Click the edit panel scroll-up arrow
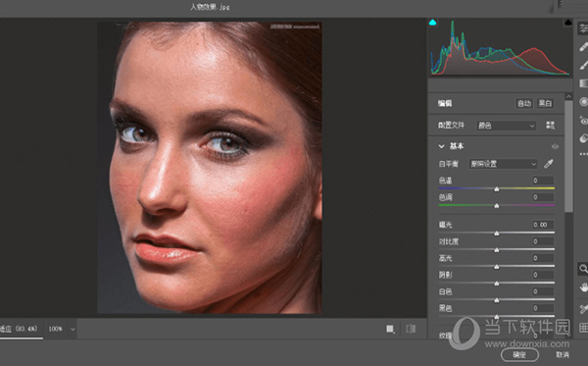 point(568,96)
